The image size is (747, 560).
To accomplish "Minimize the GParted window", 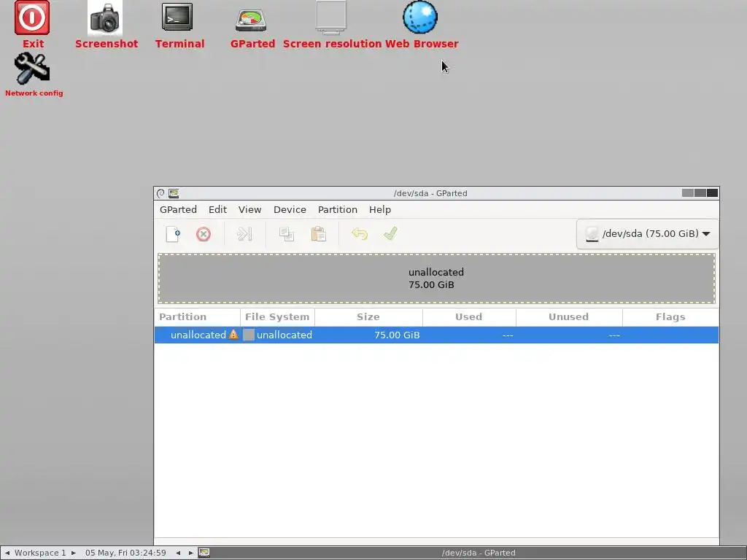I will coord(687,192).
